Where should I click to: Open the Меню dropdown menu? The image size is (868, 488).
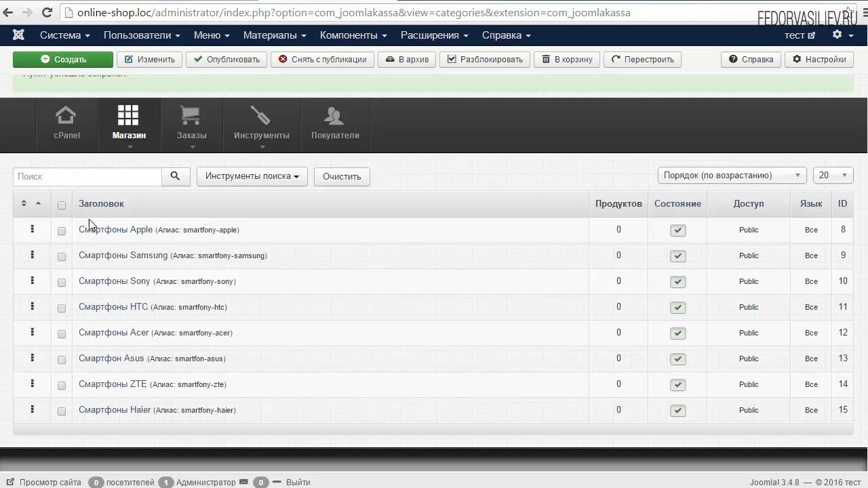tap(212, 35)
